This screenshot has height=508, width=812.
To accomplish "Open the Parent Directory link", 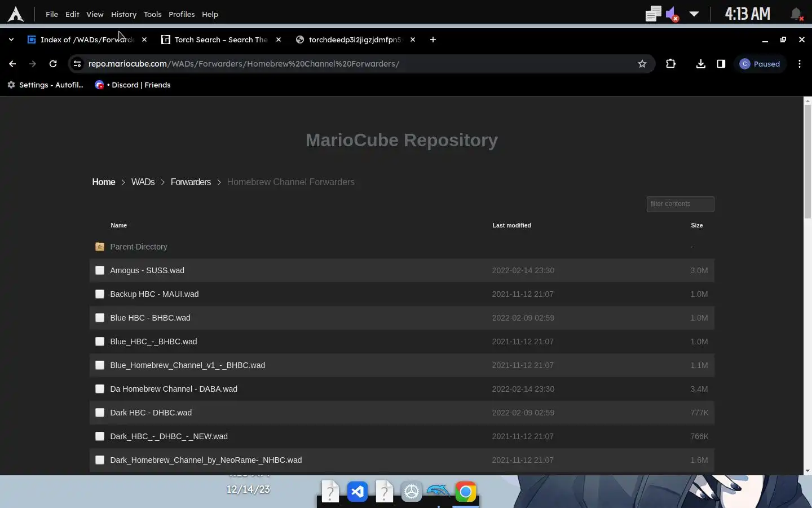I will (x=139, y=247).
